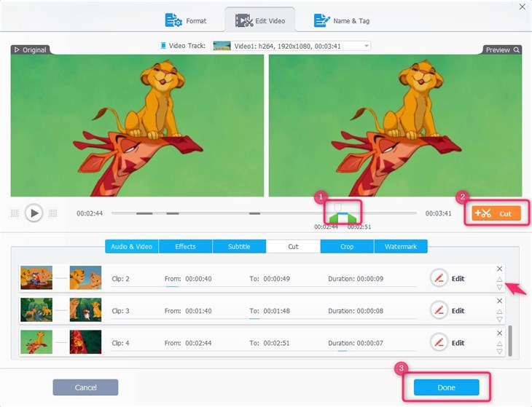Click Clip 2 start thumbnail
532x407 pixels.
tap(36, 277)
